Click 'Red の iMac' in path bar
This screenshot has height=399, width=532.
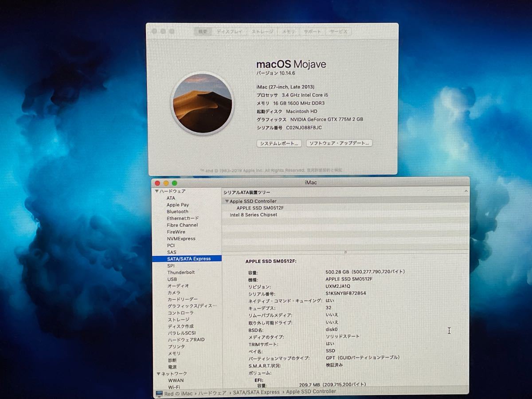(x=178, y=394)
